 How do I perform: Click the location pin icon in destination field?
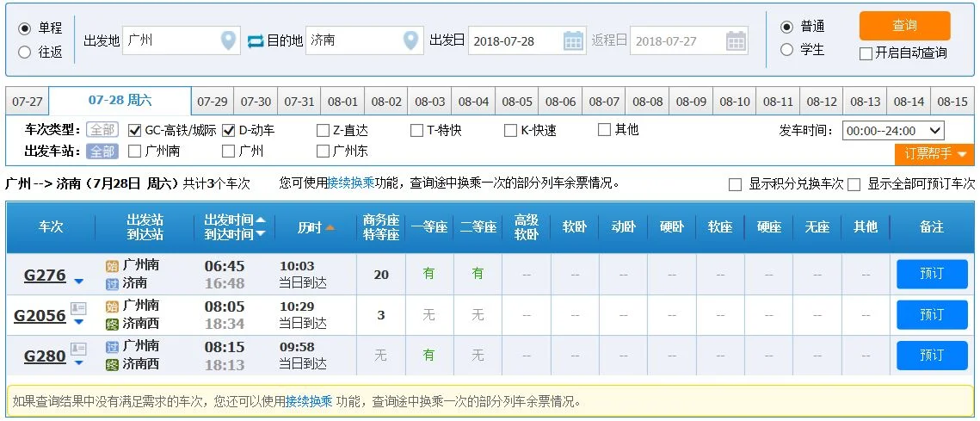click(410, 40)
